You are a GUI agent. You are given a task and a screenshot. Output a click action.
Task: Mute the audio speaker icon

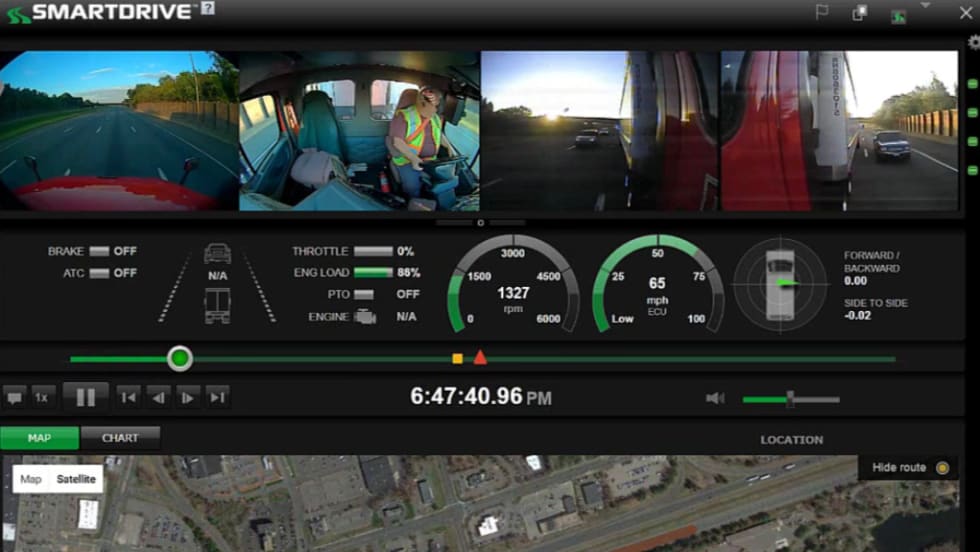(x=715, y=398)
